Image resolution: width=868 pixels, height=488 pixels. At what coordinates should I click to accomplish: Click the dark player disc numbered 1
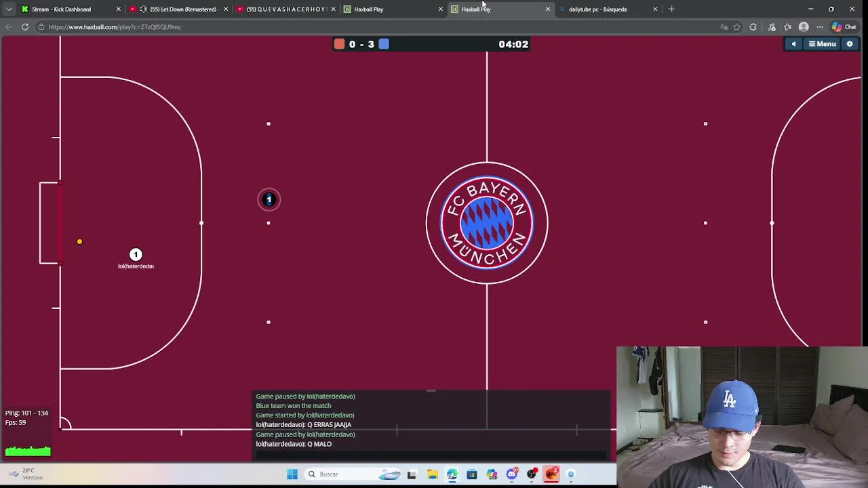point(269,199)
